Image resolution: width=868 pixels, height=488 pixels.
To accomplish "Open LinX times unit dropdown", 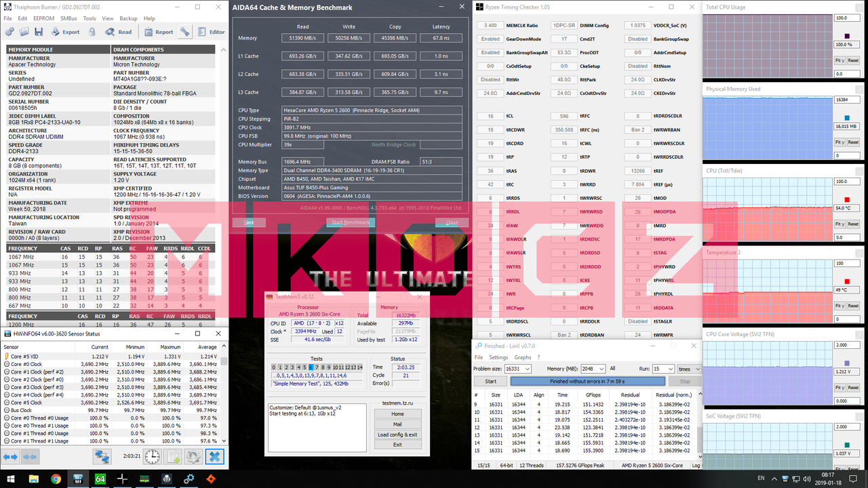I will [x=688, y=369].
